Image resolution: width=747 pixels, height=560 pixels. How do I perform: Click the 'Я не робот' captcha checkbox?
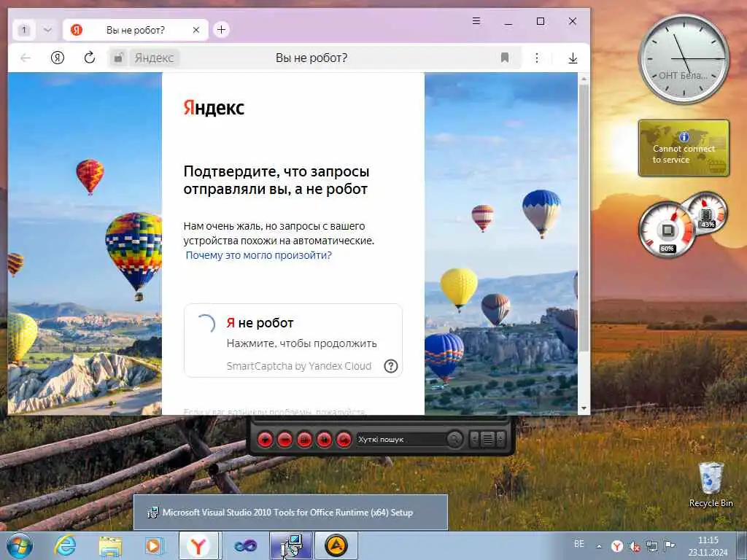[206, 324]
